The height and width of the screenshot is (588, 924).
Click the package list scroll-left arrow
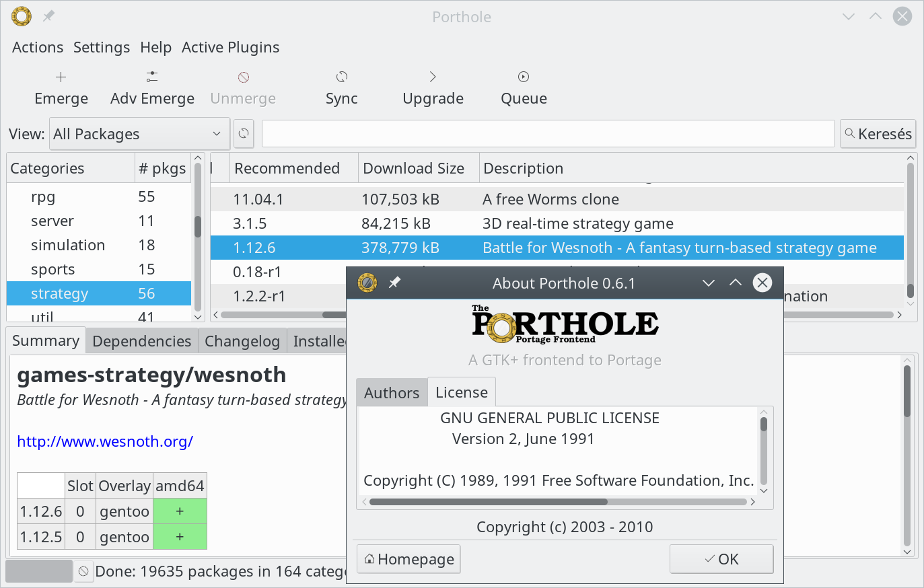(215, 314)
